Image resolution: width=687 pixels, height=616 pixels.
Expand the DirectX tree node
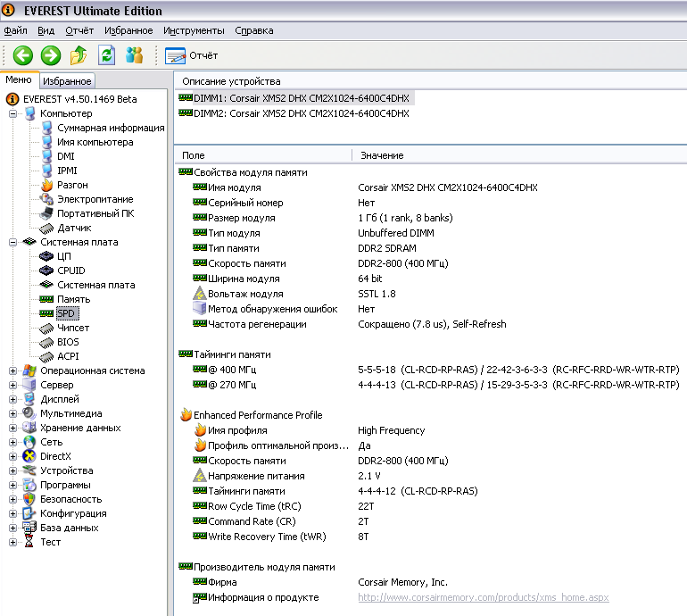tap(12, 456)
